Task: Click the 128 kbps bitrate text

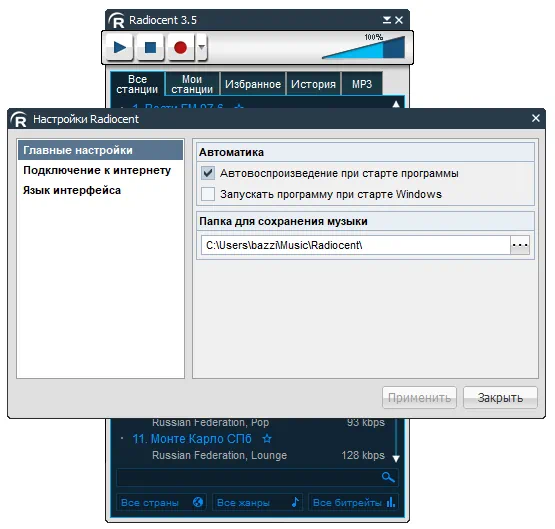Action: [x=363, y=455]
